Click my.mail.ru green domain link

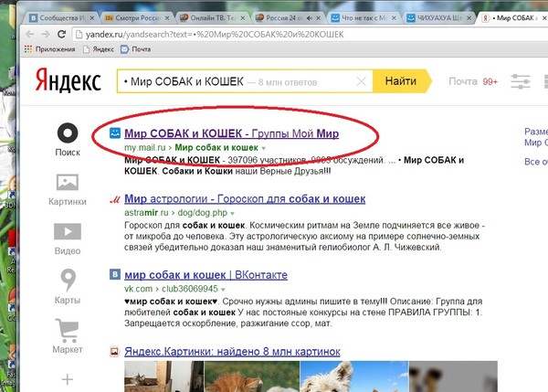tap(144, 147)
